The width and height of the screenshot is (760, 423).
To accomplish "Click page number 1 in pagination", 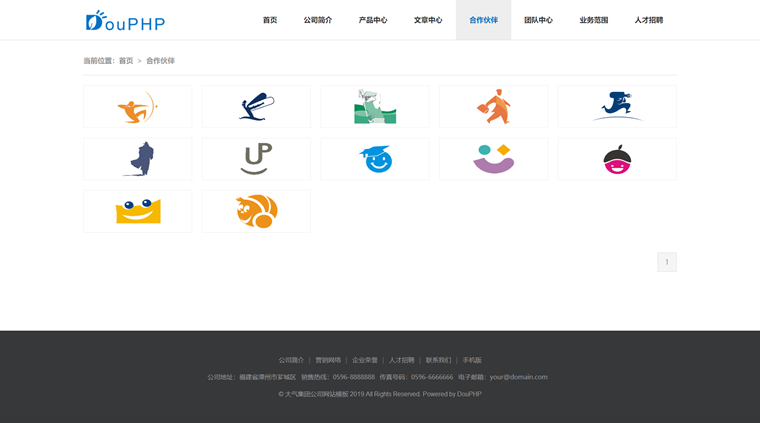I will pyautogui.click(x=667, y=262).
